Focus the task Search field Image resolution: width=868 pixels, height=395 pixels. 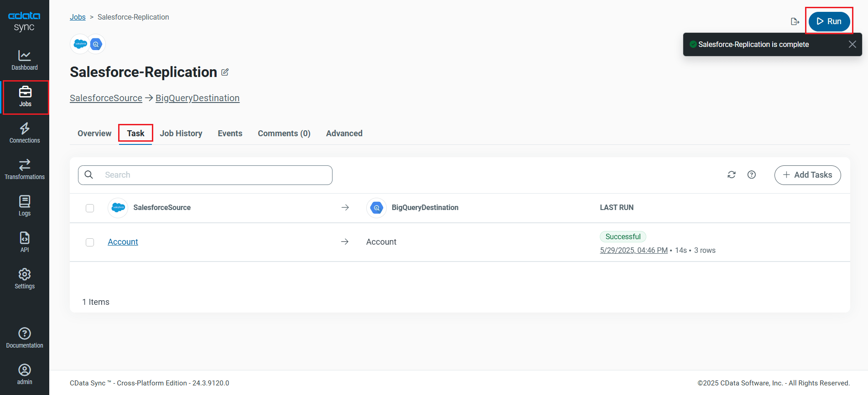tap(205, 175)
